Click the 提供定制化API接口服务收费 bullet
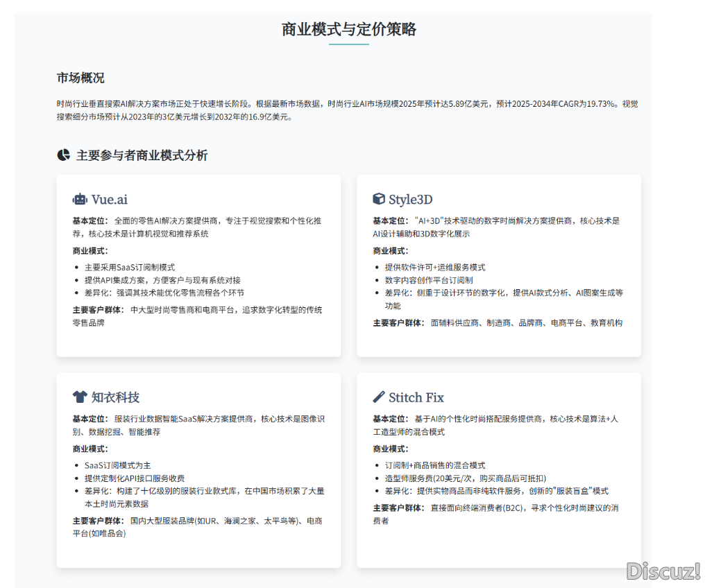712x588 pixels. click(x=135, y=478)
